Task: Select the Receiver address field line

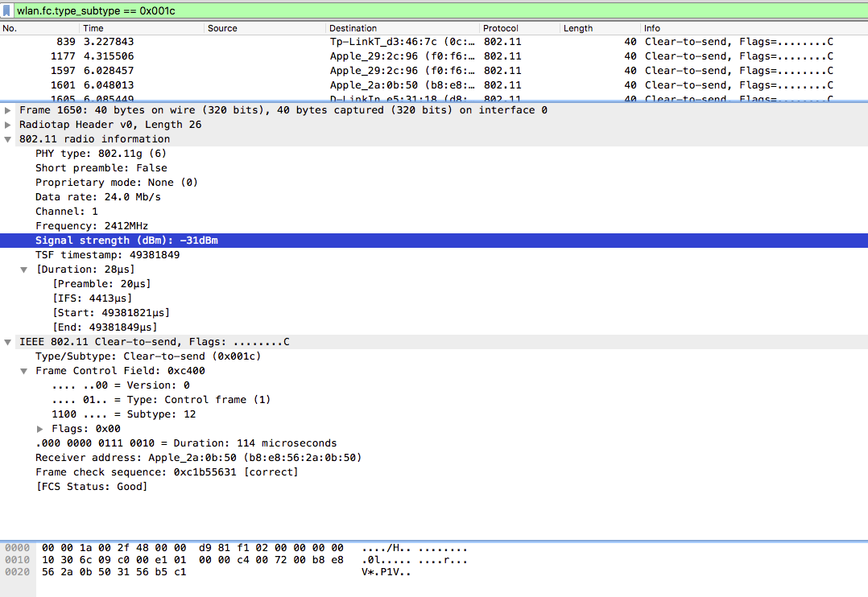Action: pos(198,458)
